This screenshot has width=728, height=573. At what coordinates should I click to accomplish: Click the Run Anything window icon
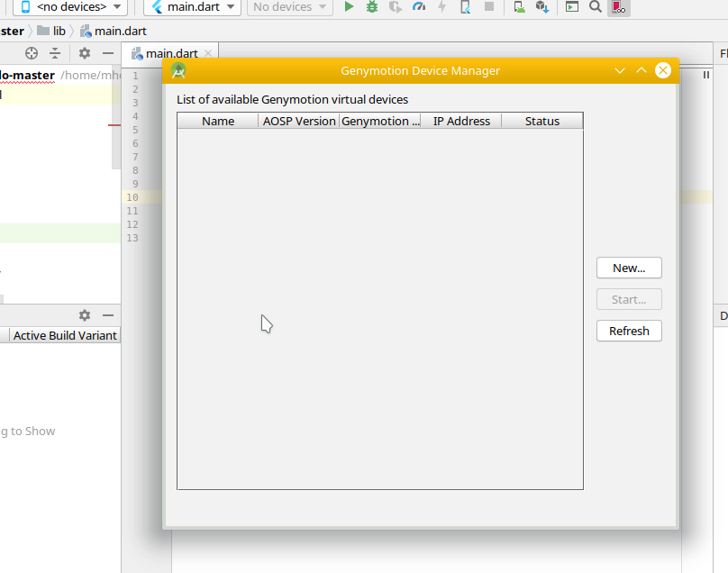click(x=572, y=6)
